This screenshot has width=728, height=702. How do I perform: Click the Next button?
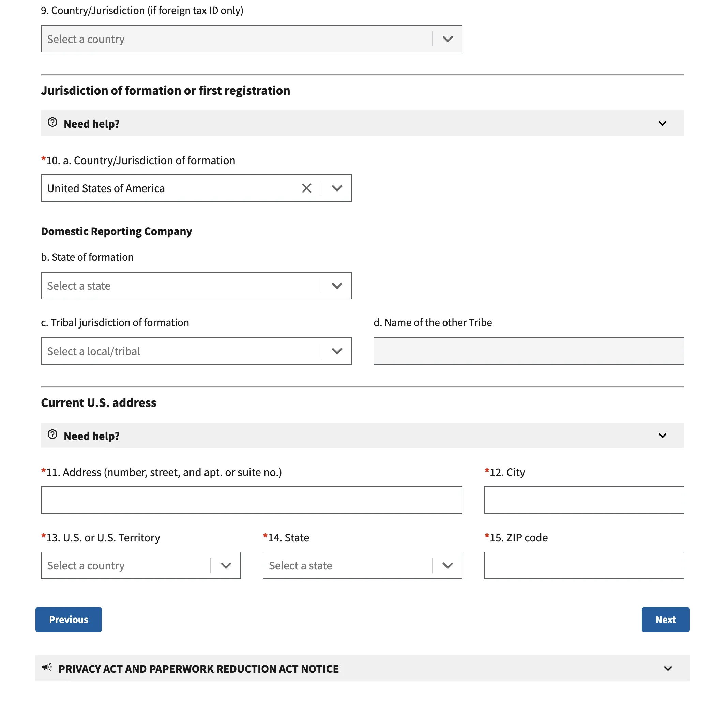(x=665, y=619)
